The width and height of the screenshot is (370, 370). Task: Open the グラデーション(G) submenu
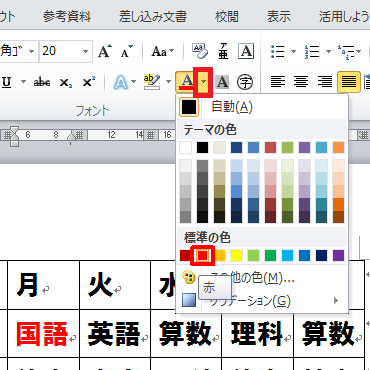pyautogui.click(x=262, y=301)
